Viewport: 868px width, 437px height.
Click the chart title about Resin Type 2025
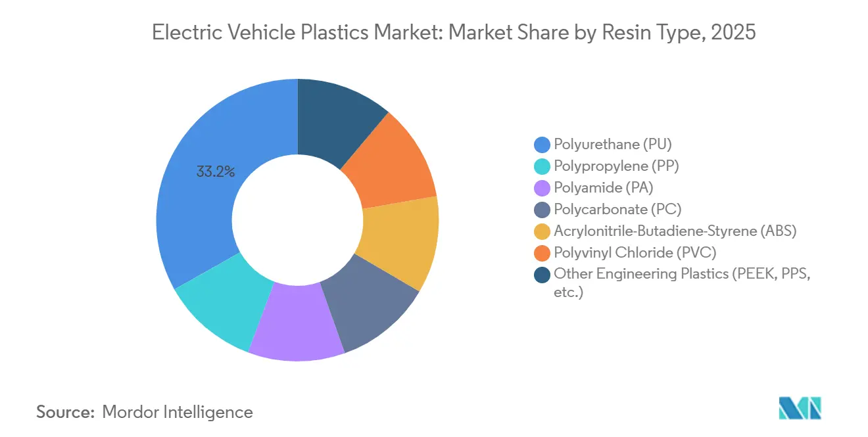(454, 33)
